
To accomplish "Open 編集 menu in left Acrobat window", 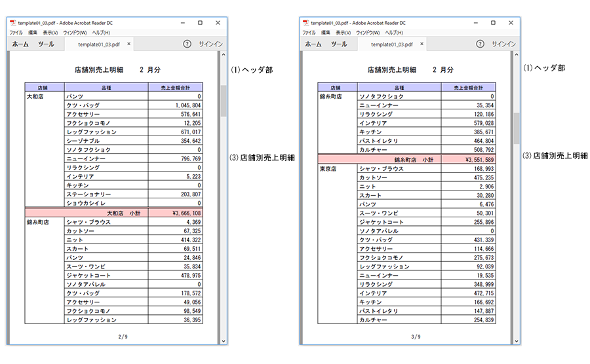I will (x=33, y=33).
